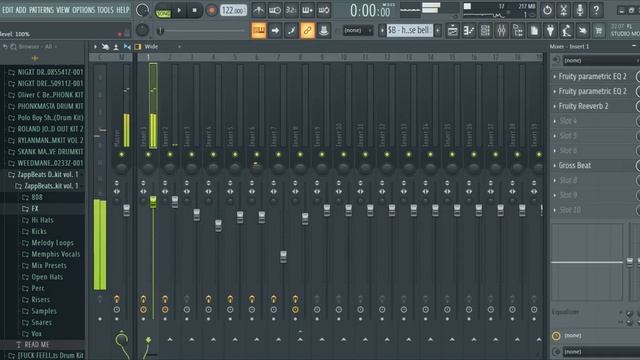
Task: Open the undo history icon
Action: (547, 10)
